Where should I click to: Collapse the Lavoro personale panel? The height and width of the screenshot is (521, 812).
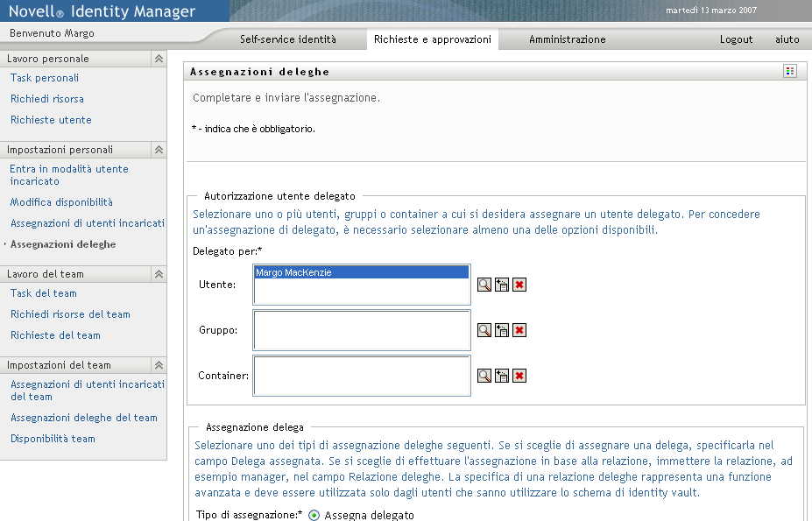click(x=158, y=58)
